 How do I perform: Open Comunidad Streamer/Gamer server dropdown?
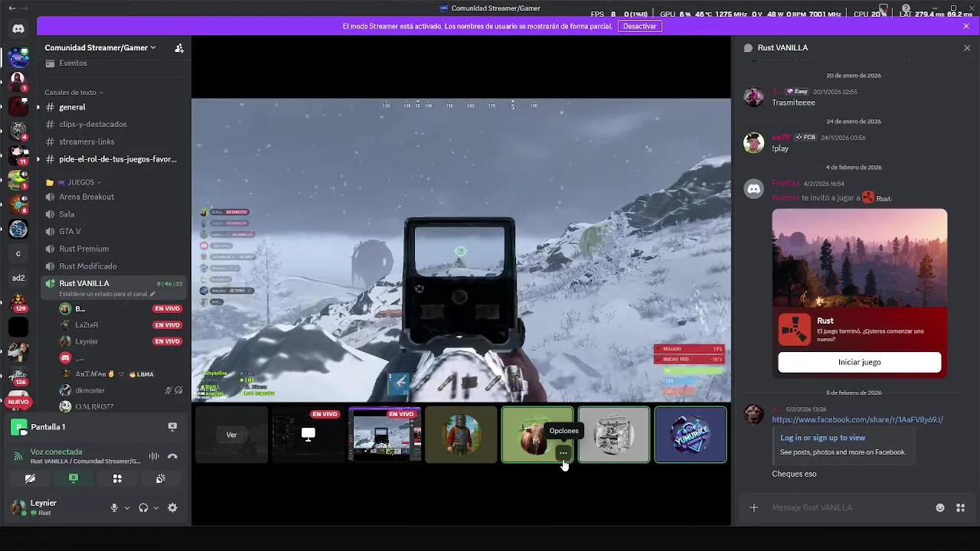[100, 47]
